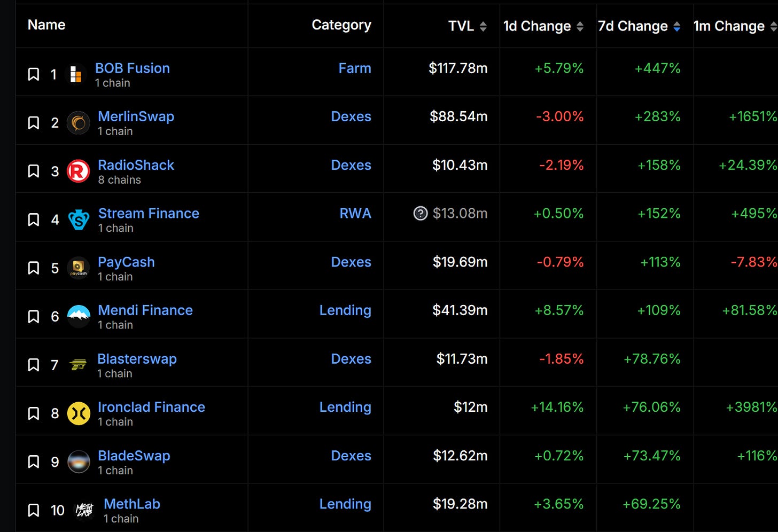Bookmark the BOB Fusion row
The width and height of the screenshot is (778, 532).
point(33,74)
